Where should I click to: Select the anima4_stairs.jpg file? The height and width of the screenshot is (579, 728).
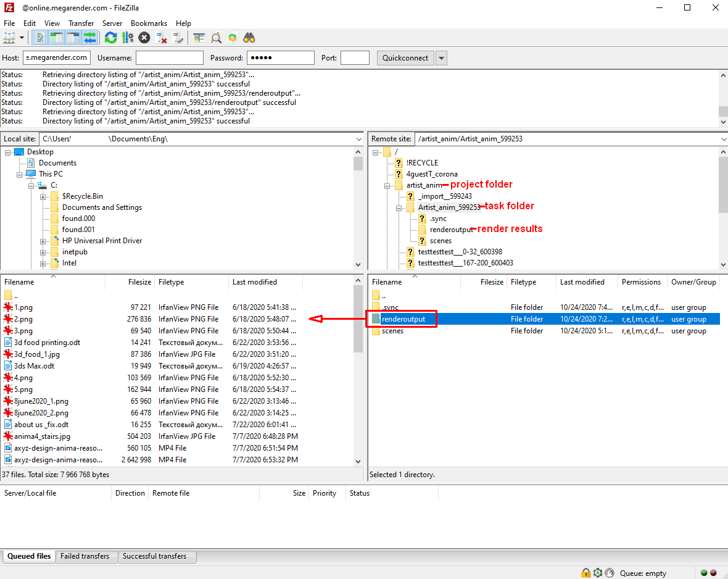click(x=42, y=436)
